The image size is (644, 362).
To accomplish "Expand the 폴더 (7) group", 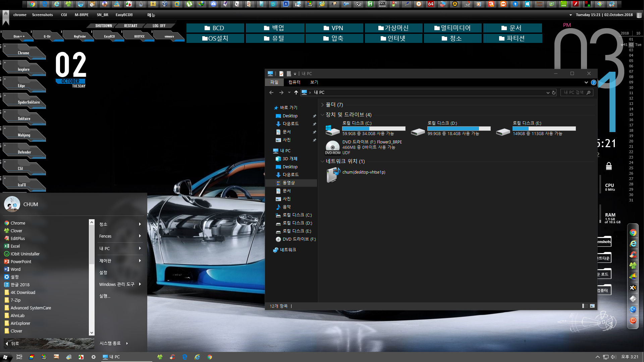I will click(x=322, y=105).
